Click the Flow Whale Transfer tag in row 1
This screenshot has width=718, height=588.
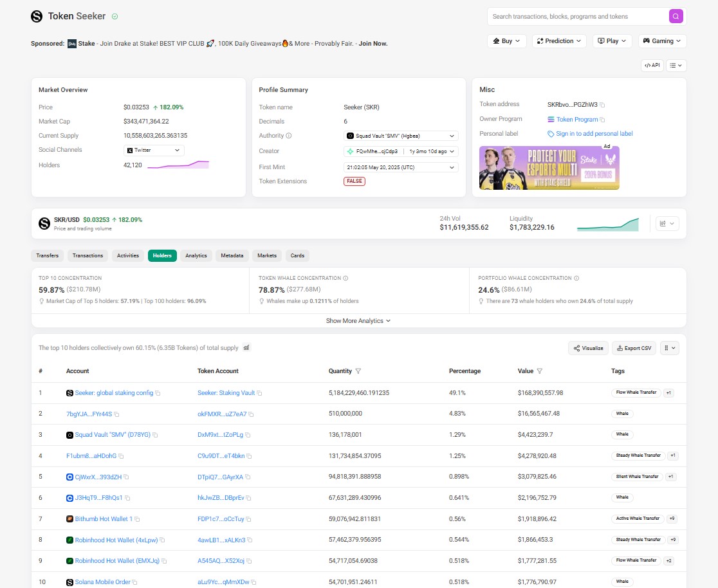[636, 392]
